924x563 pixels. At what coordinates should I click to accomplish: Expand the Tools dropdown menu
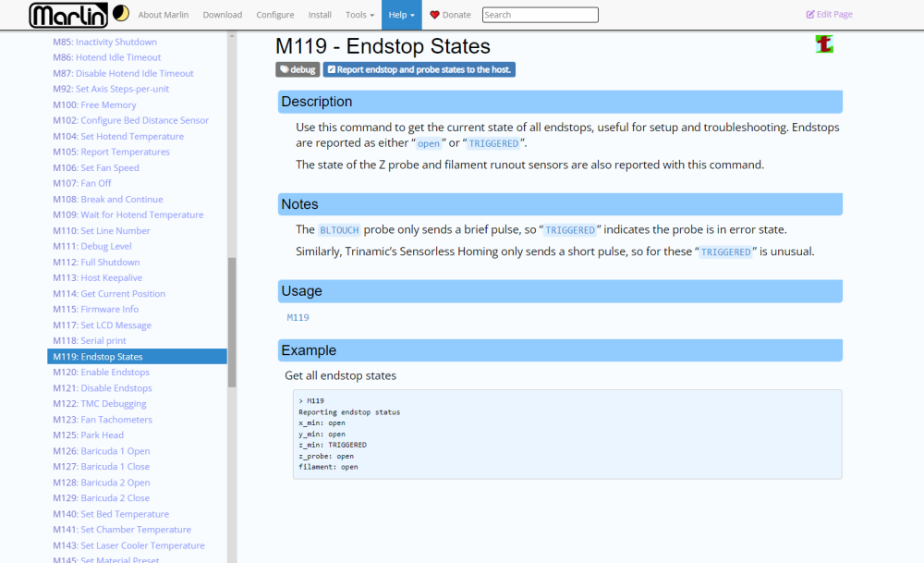(359, 15)
